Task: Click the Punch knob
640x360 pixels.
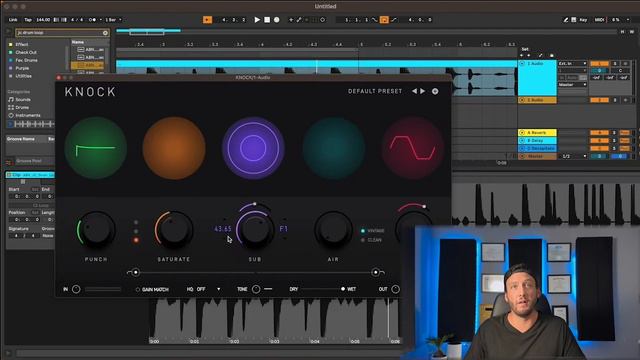Action: [x=96, y=229]
